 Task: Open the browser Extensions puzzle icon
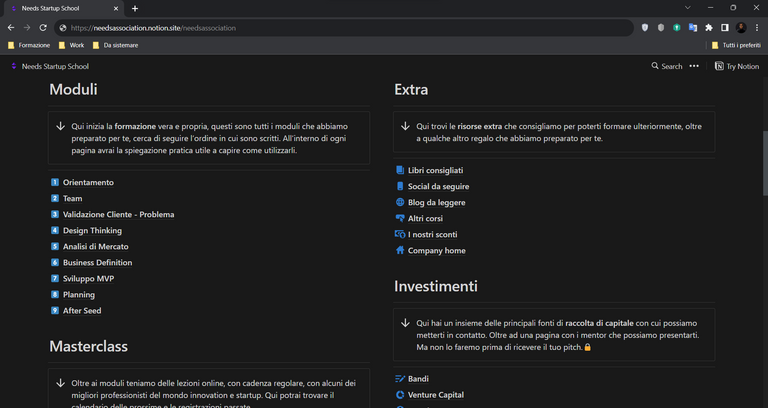[x=709, y=28]
